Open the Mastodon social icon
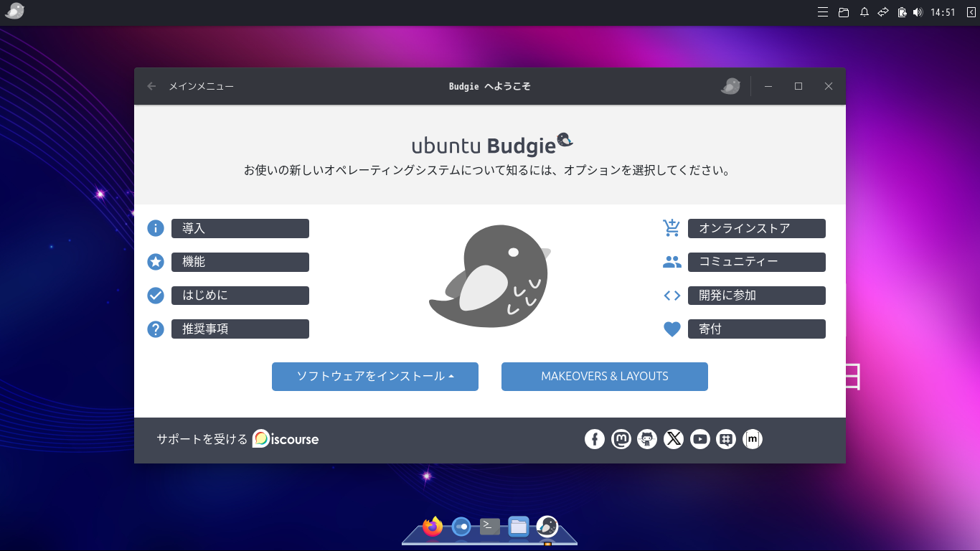Screen dimensions: 980x551 (621, 439)
